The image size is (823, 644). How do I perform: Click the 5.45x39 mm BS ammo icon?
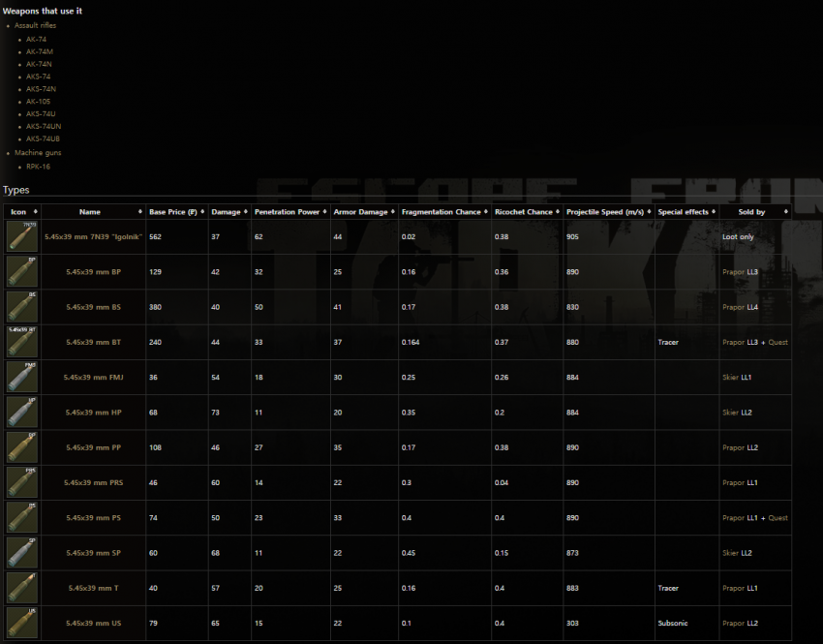21,307
